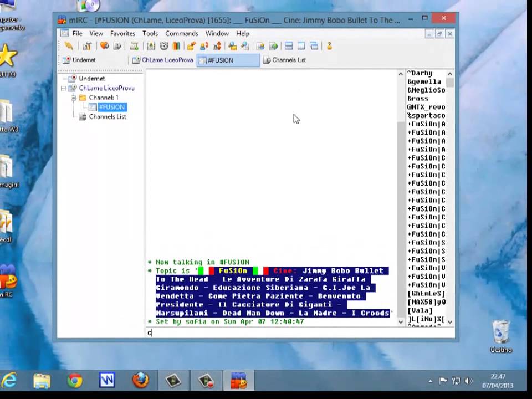Click the Timer clock toolbar icon
This screenshot has width=532, height=399.
(x=164, y=46)
